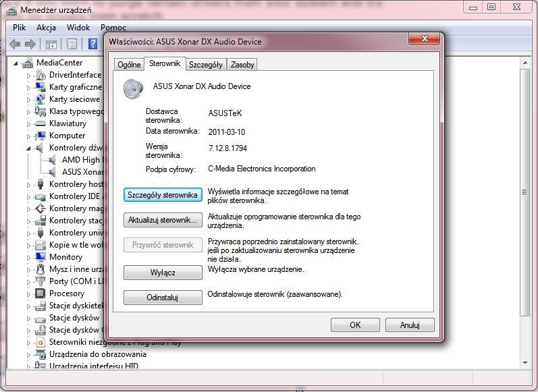Select the Kontrolery uniwersalnej magistrali tree item
Viewport: 538px width, 392px height.
coord(76,233)
